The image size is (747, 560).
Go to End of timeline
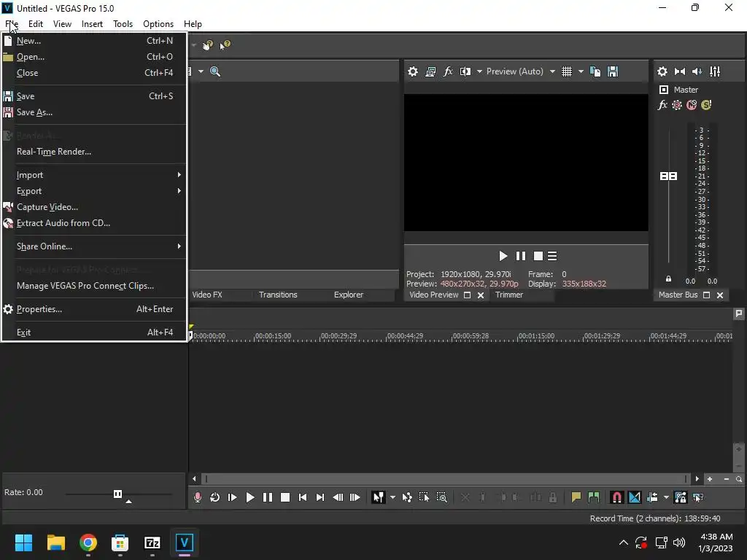(320, 497)
